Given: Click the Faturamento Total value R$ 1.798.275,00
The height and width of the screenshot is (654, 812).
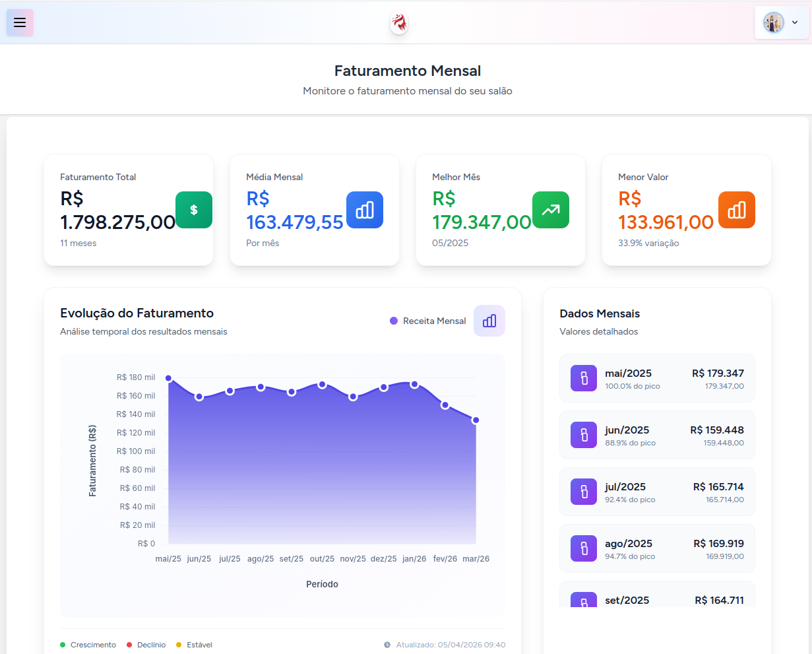Looking at the screenshot, I should [x=117, y=211].
